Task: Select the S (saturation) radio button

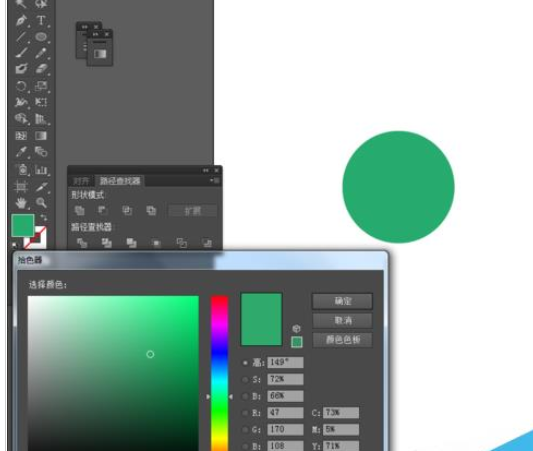Action: pos(245,379)
